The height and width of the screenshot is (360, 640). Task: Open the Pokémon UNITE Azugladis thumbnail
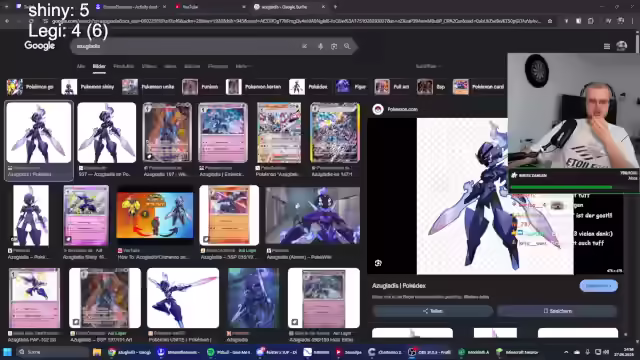coord(183,298)
